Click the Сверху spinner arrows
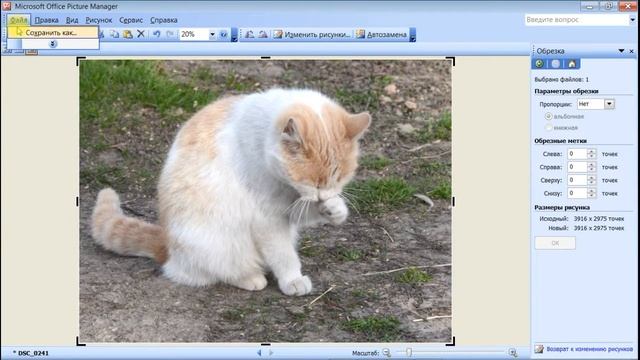 tap(591, 180)
